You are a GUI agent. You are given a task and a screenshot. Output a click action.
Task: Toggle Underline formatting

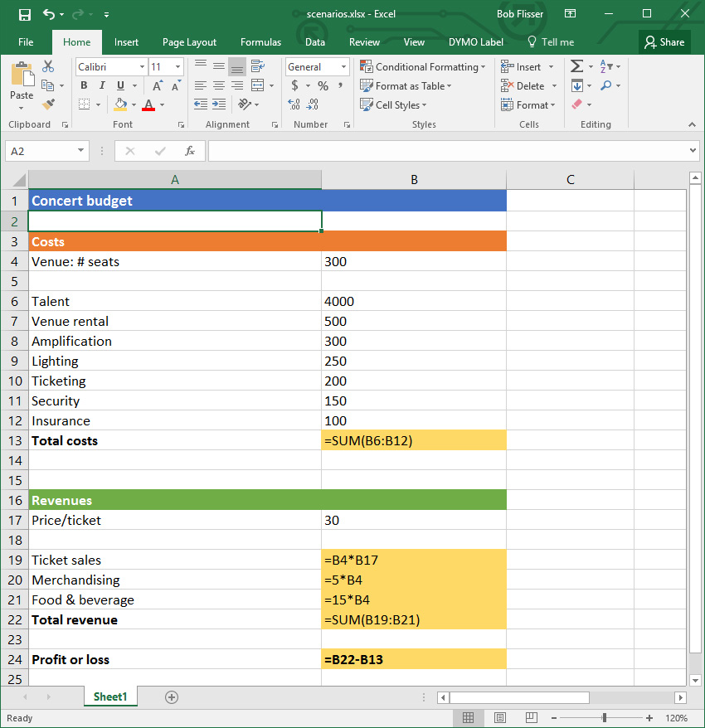(121, 85)
